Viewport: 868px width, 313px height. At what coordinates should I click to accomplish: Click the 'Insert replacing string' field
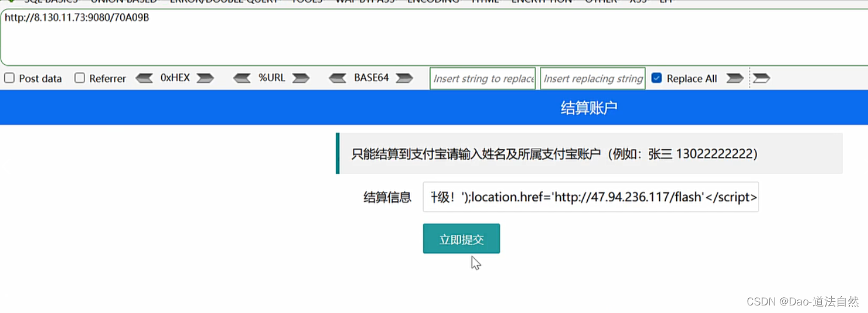click(x=592, y=78)
